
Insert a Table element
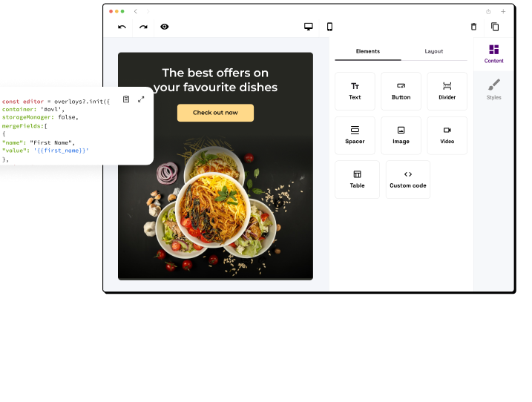(357, 179)
